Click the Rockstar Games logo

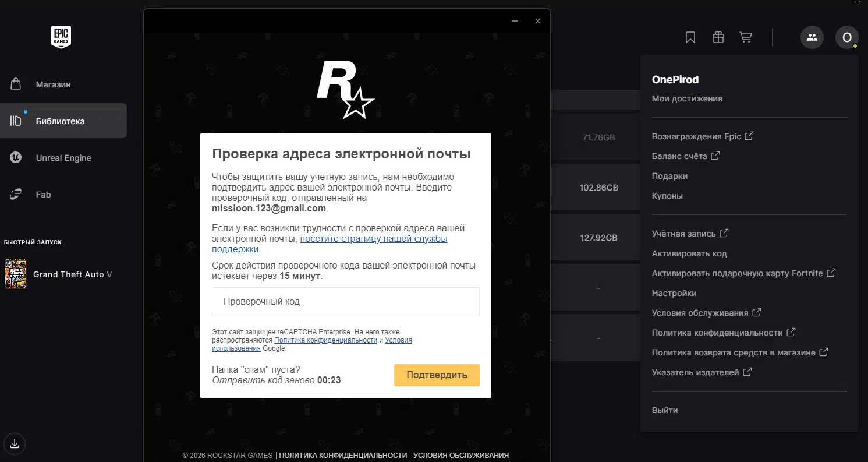click(x=345, y=89)
